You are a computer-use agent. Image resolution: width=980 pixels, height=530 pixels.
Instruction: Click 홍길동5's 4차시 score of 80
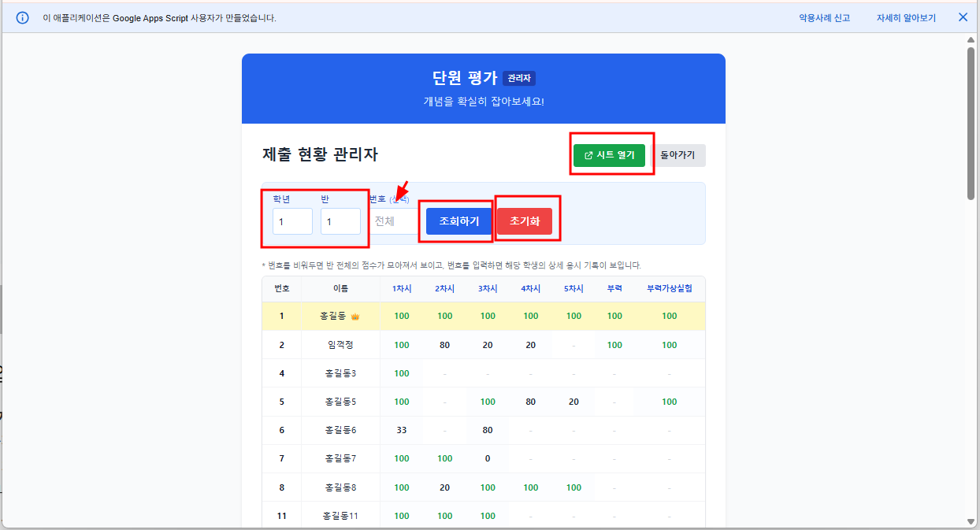tap(531, 402)
